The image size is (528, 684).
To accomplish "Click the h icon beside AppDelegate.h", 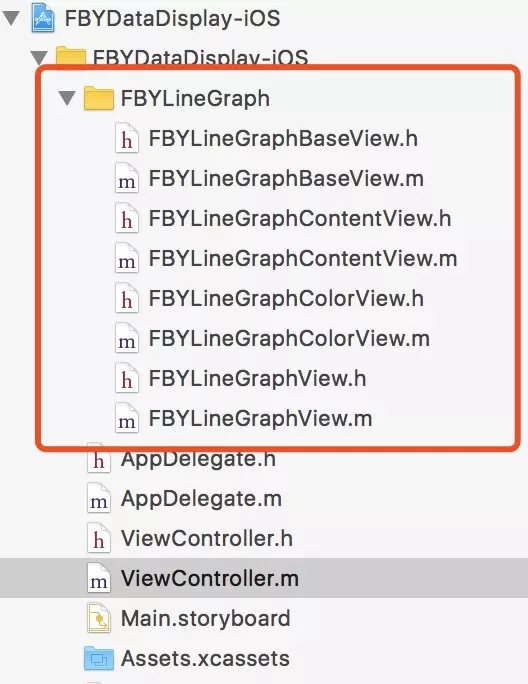I will (x=99, y=458).
